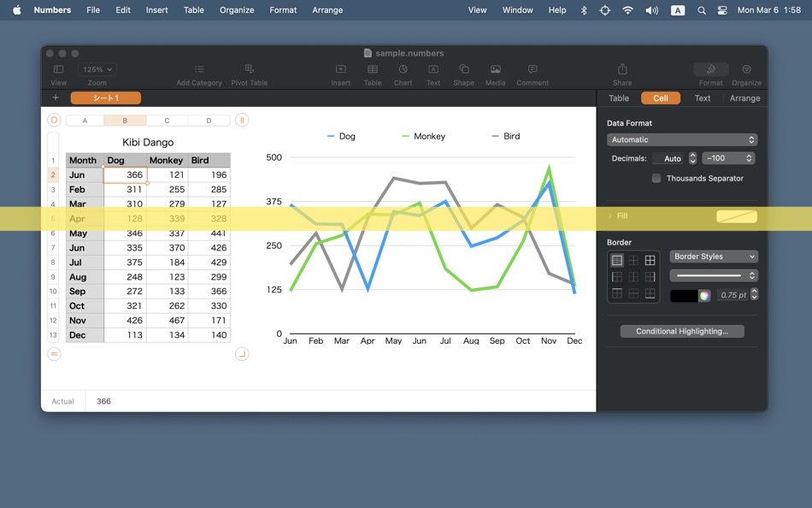Click the formula bar value 366

click(x=103, y=401)
